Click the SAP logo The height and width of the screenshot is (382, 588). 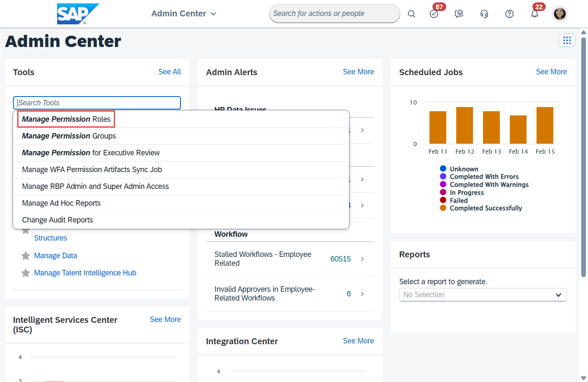78,14
